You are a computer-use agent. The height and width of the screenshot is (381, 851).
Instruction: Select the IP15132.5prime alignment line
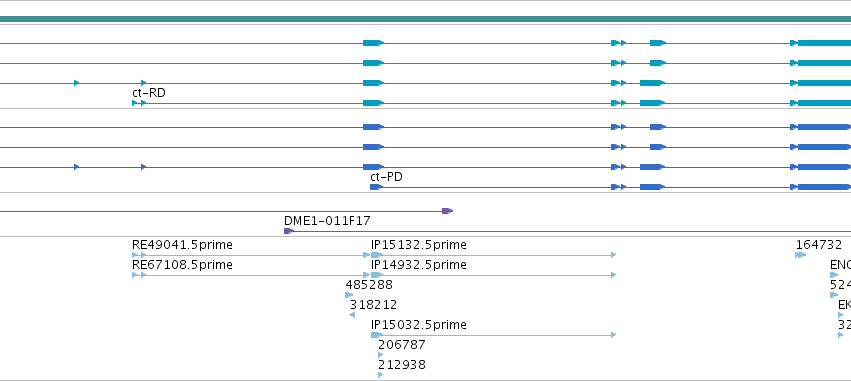coord(493,255)
